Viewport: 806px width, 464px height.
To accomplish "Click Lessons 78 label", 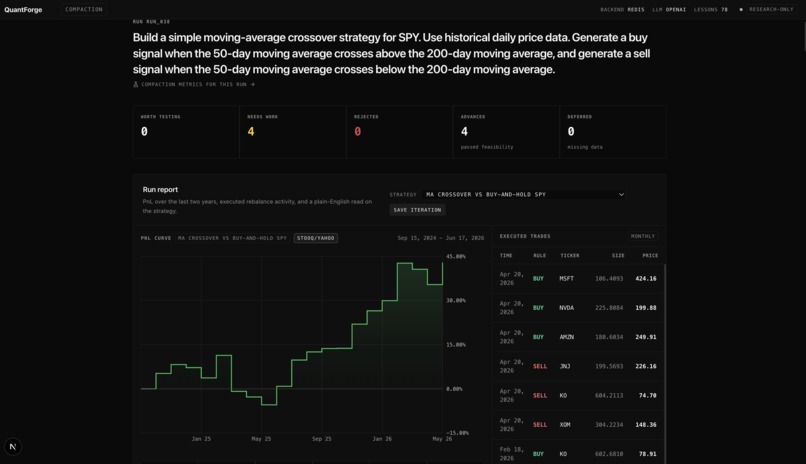I will coord(710,9).
